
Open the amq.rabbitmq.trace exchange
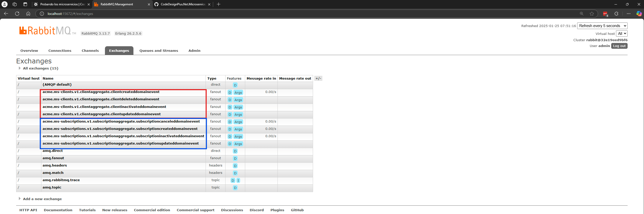pyautogui.click(x=61, y=180)
